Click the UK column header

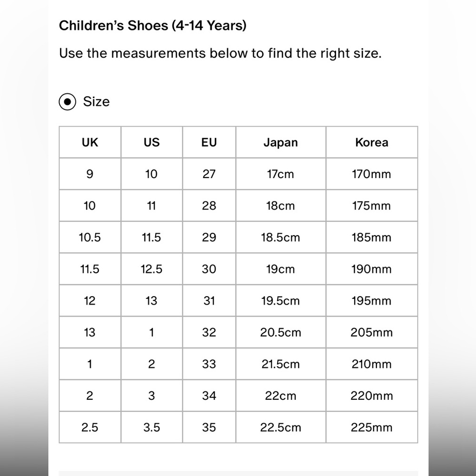89,142
